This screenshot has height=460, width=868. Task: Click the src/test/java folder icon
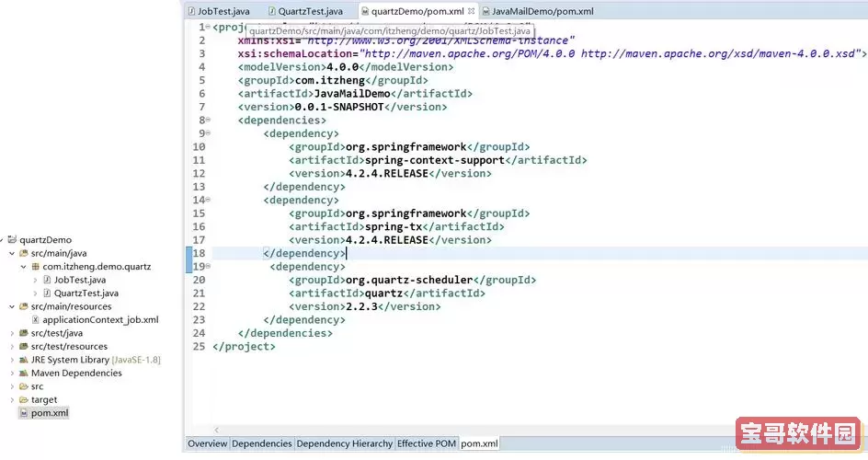pos(24,333)
